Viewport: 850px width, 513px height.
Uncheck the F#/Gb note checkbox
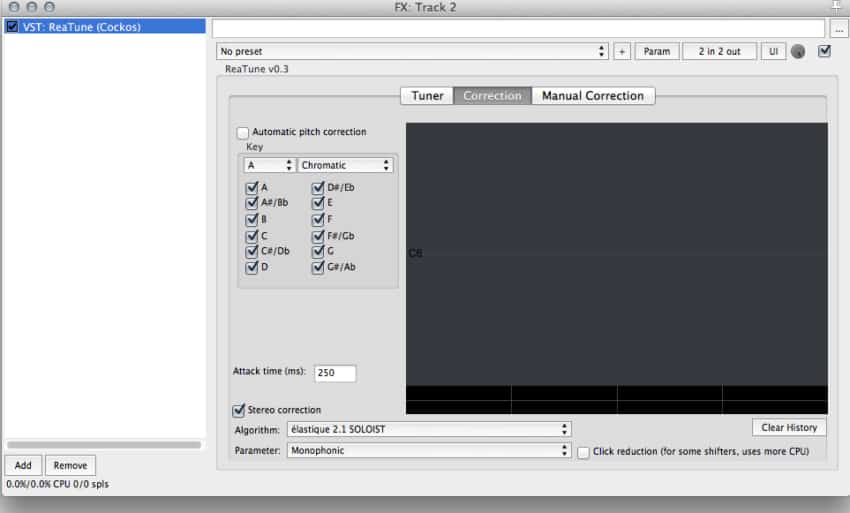(x=319, y=235)
